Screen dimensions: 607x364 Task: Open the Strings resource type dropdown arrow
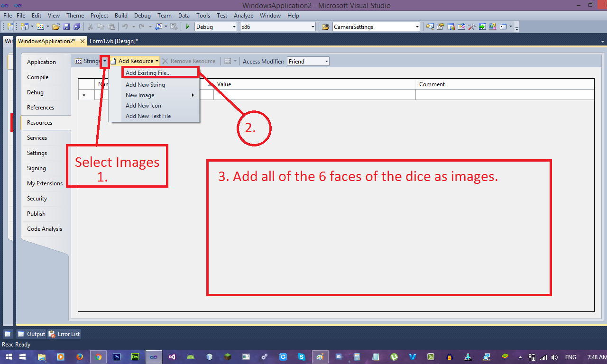(105, 61)
